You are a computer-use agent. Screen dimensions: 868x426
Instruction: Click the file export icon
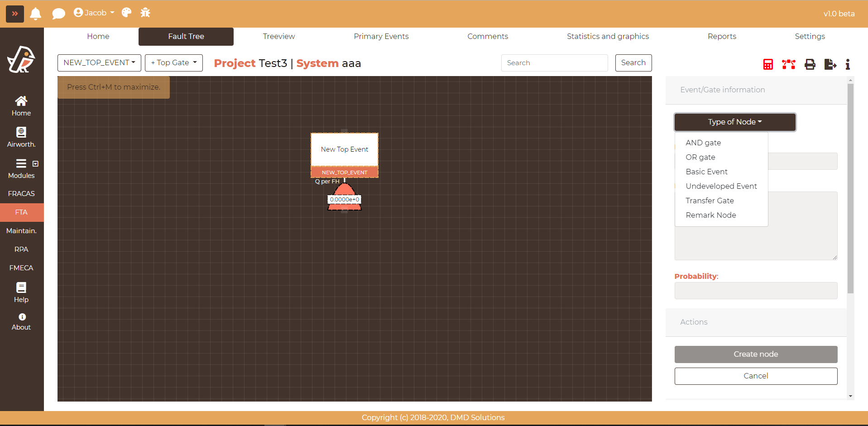pyautogui.click(x=830, y=64)
